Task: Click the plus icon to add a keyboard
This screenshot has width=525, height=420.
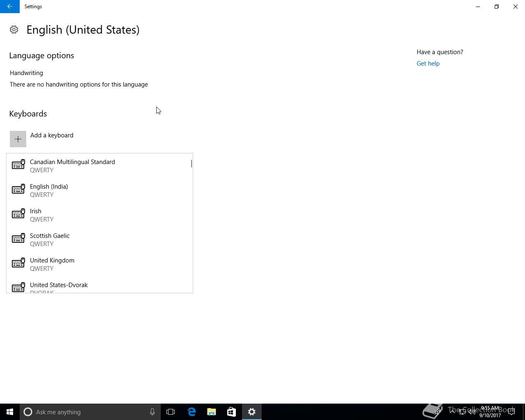Action: (x=18, y=139)
